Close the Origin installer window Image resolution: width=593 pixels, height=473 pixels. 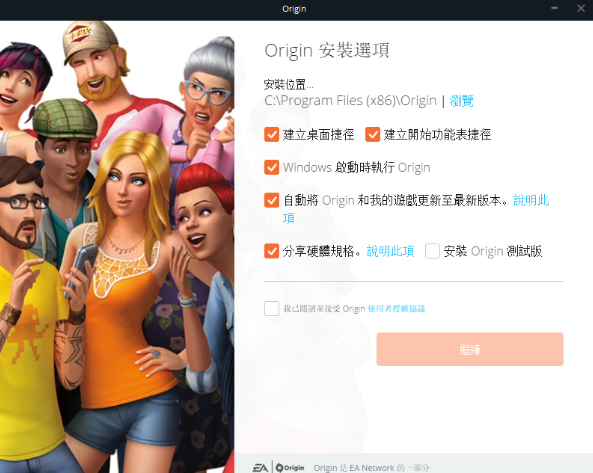click(581, 8)
